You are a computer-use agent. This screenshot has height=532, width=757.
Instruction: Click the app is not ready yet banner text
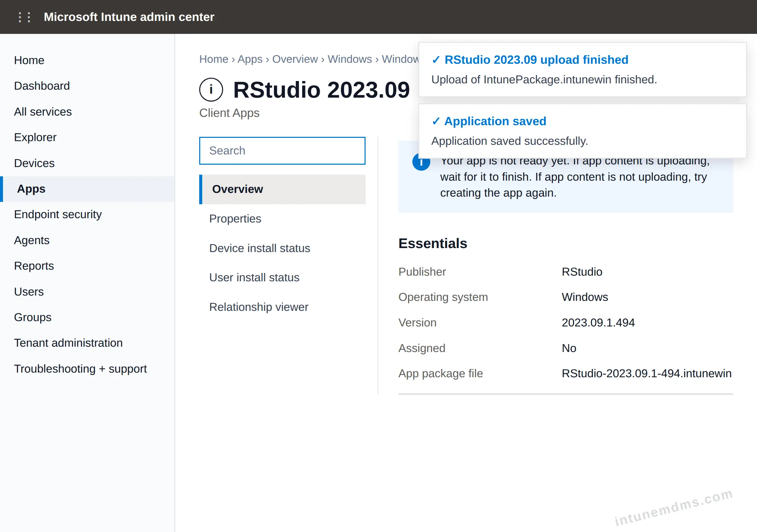pos(575,177)
